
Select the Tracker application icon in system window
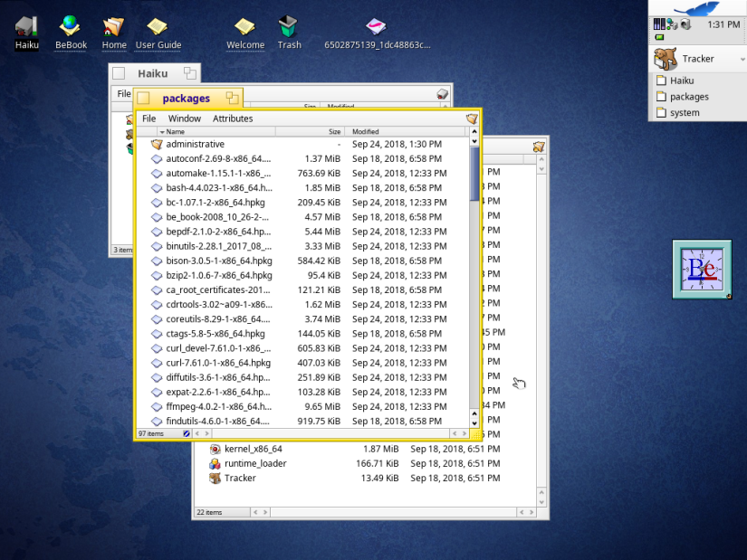pos(215,478)
